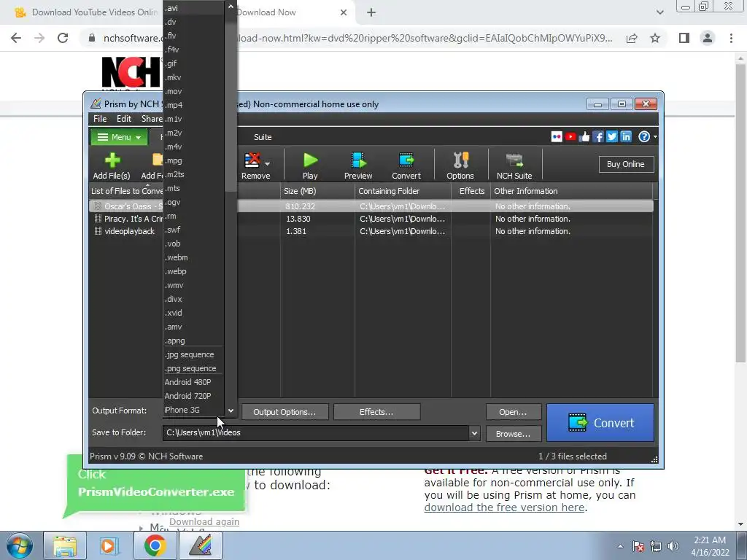Open Chrome profile avatar icon
The width and height of the screenshot is (747, 560).
(708, 38)
